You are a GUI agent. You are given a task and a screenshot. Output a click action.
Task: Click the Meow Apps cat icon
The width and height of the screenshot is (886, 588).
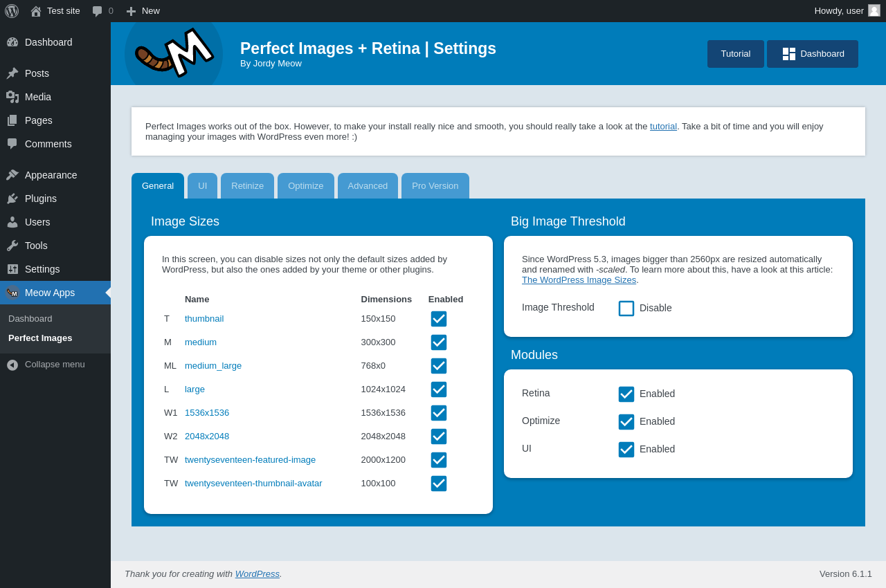pos(12,293)
